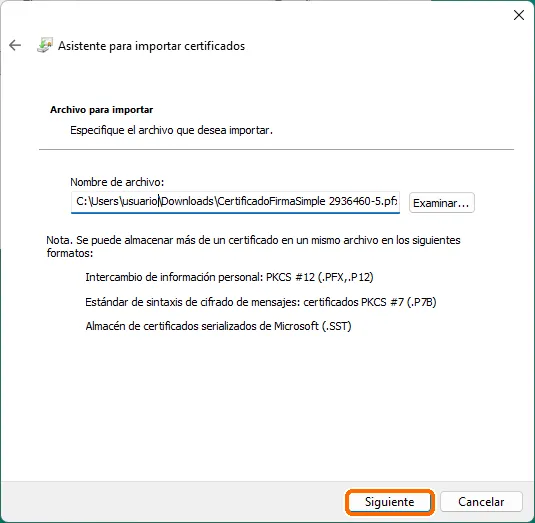535x523 pixels.
Task: Click the 'Nombre de archivo:' label
Action: [117, 182]
